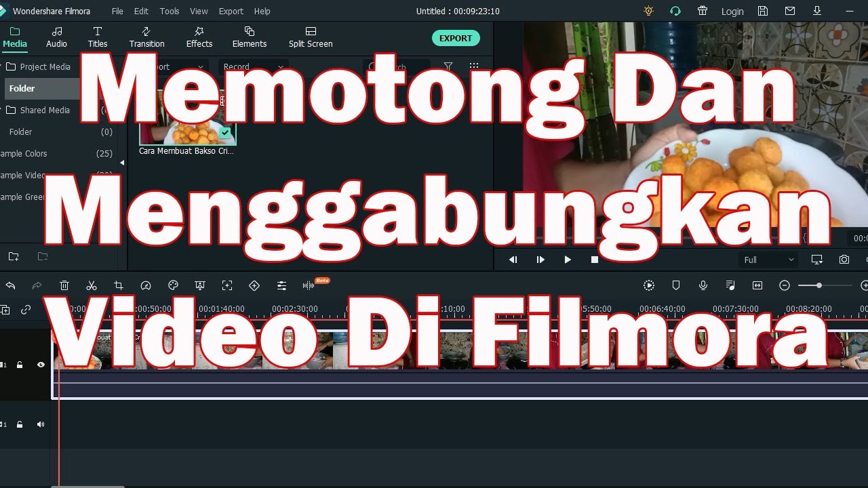868x488 pixels.
Task: Click the Redo arrow icon
Action: [37, 285]
